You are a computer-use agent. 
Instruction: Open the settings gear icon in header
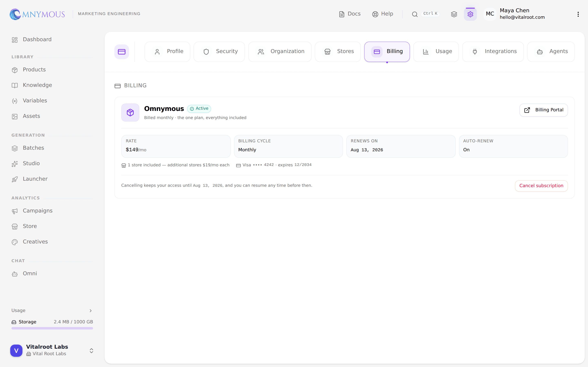tap(470, 14)
